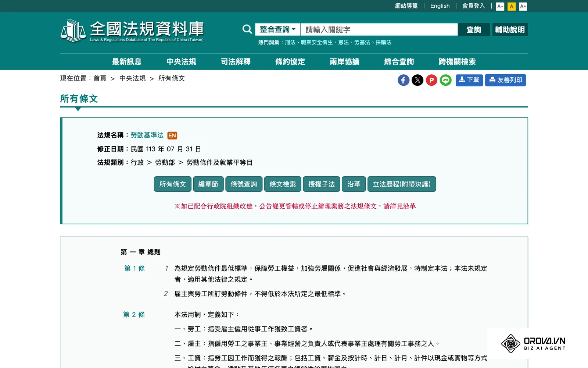Screen dimensions: 588x368
Task: Select the 所有條文 tab button
Action: coord(173,184)
